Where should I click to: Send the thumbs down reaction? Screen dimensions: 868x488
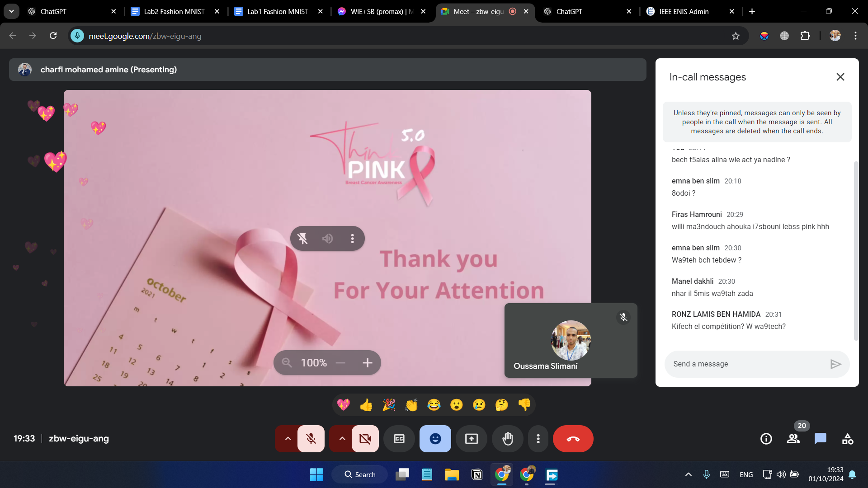coord(524,404)
